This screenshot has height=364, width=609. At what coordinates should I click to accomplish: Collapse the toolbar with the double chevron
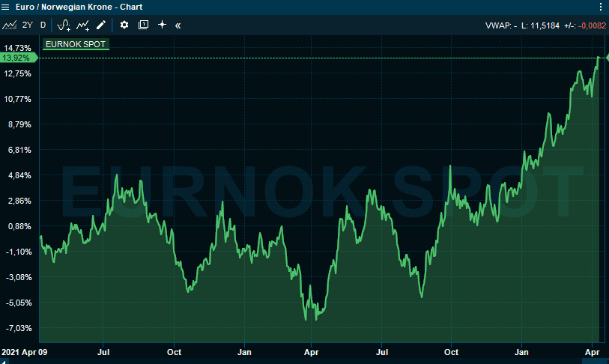pos(178,25)
